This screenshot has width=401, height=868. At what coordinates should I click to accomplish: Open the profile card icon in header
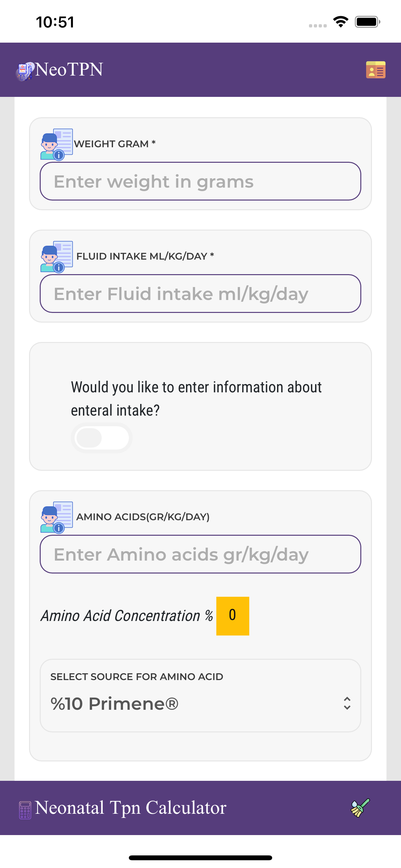point(376,70)
